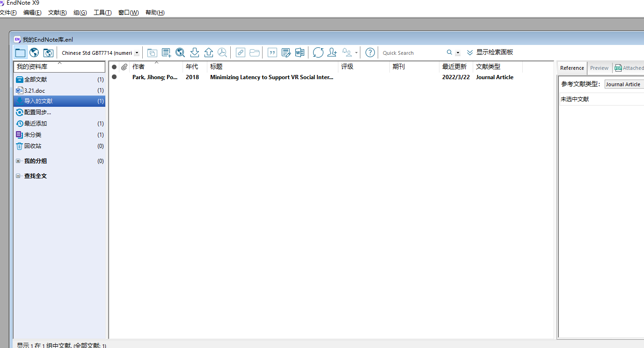The image size is (644, 348).
Task: Open the 编辑(E) menu
Action: click(32, 13)
